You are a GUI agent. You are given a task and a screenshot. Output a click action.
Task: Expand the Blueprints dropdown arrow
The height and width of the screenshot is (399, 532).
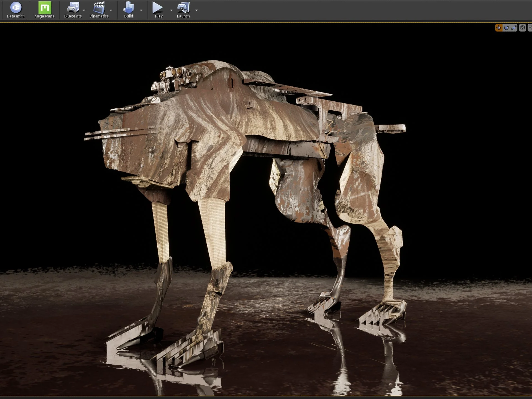pos(84,10)
